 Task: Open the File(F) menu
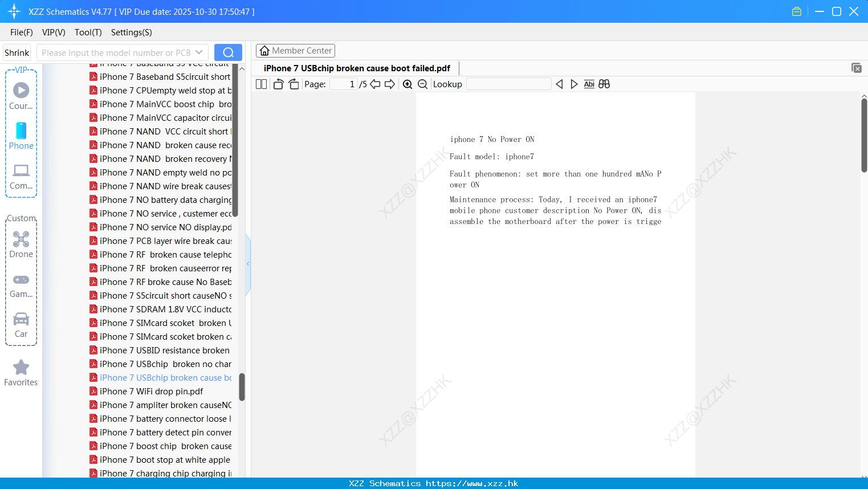[x=22, y=32]
